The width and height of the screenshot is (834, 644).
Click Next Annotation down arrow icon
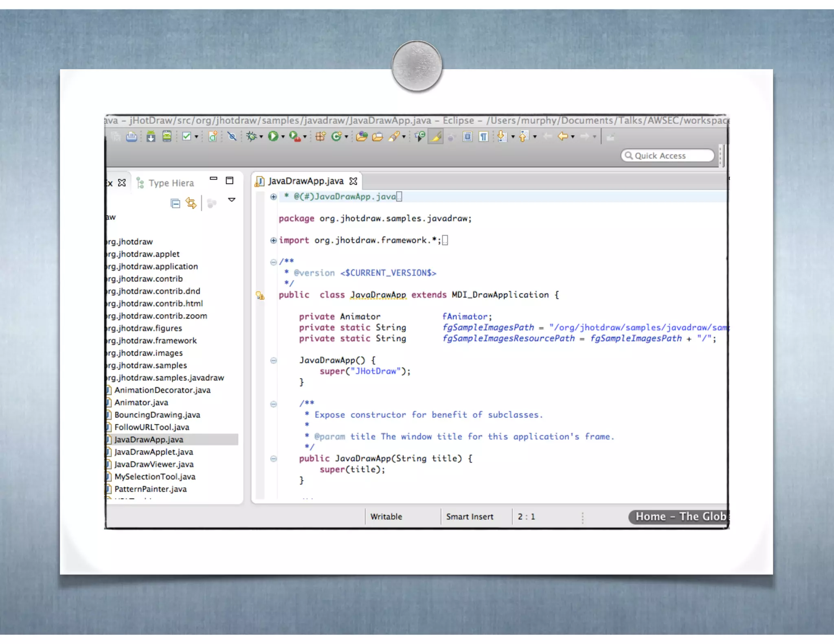click(502, 136)
